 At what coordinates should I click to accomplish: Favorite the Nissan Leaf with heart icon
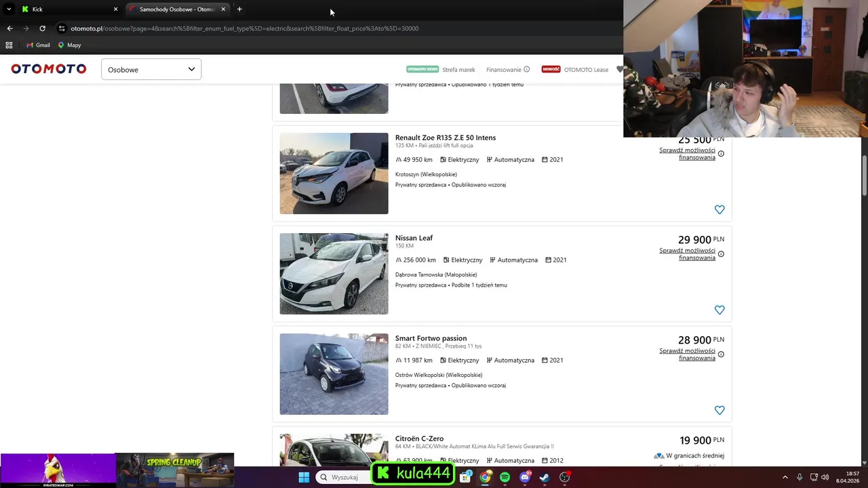719,310
